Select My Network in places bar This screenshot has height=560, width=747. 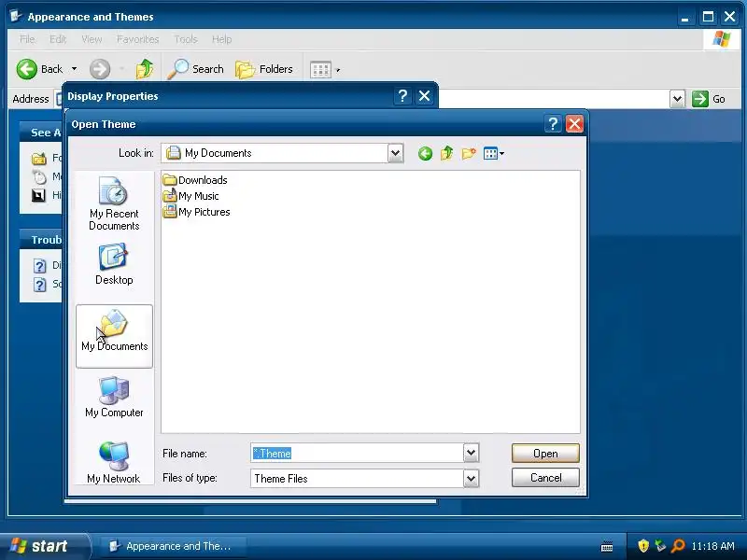pos(113,463)
